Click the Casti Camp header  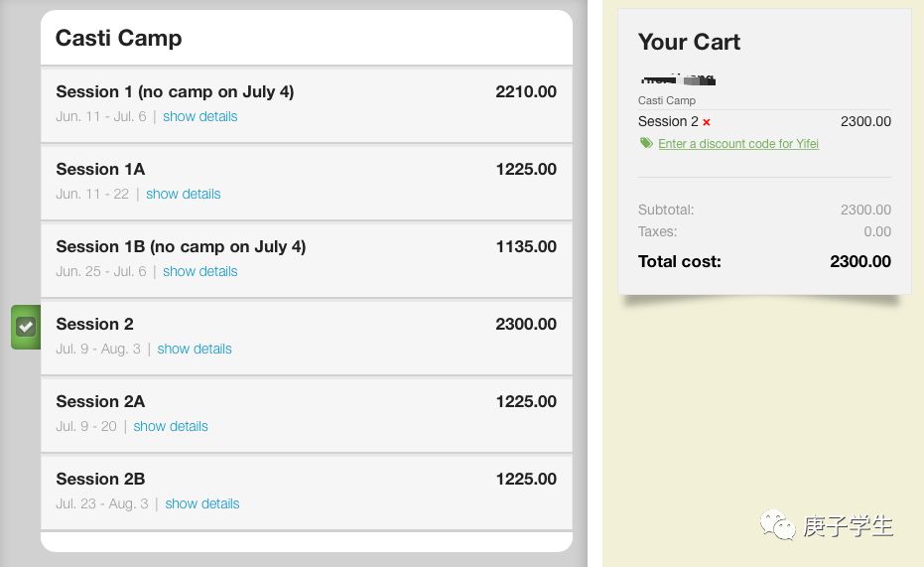tap(119, 39)
